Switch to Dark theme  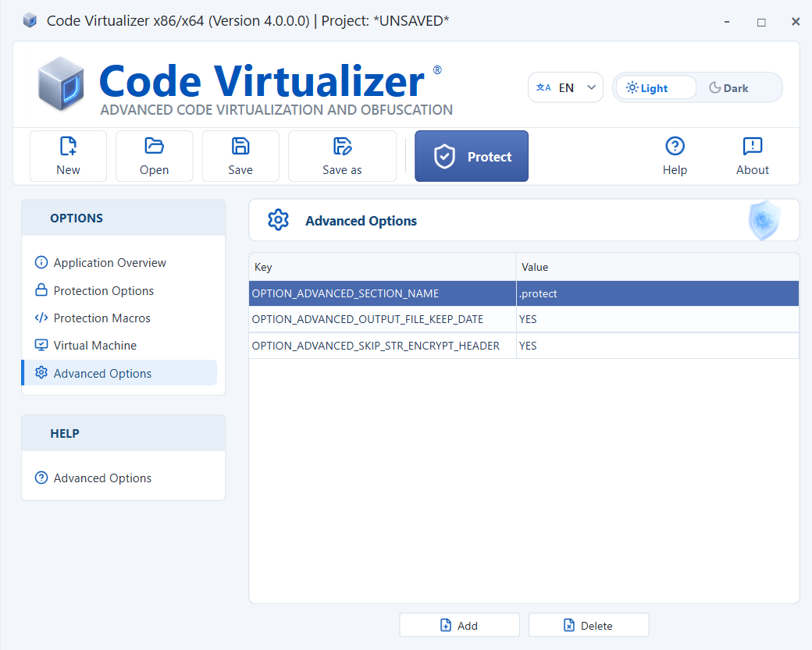(x=728, y=87)
